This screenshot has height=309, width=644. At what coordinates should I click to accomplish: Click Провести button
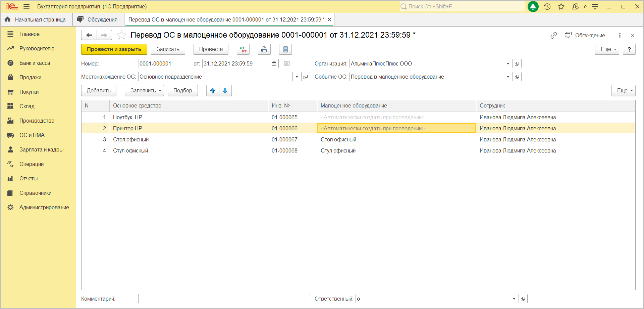(x=211, y=49)
